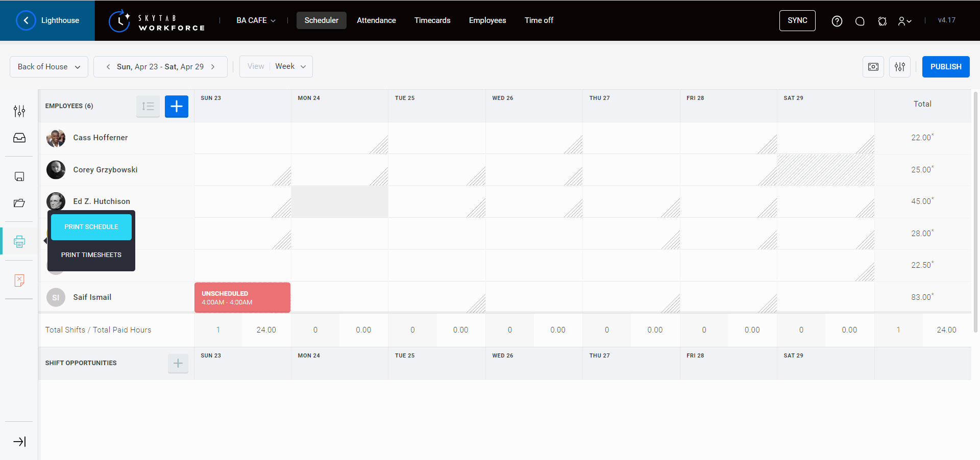
Task: Switch to the Attendance tab
Action: 376,20
